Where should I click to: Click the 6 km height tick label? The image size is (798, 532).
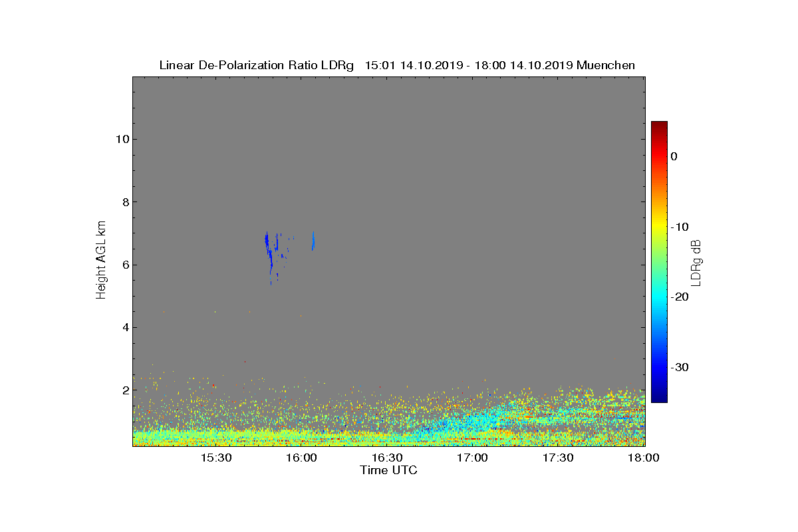pos(123,265)
